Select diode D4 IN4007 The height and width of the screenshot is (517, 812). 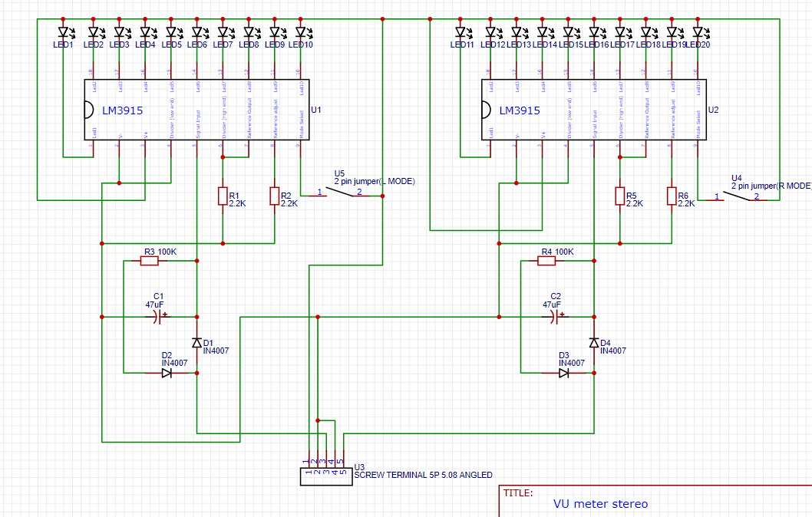pyautogui.click(x=594, y=342)
